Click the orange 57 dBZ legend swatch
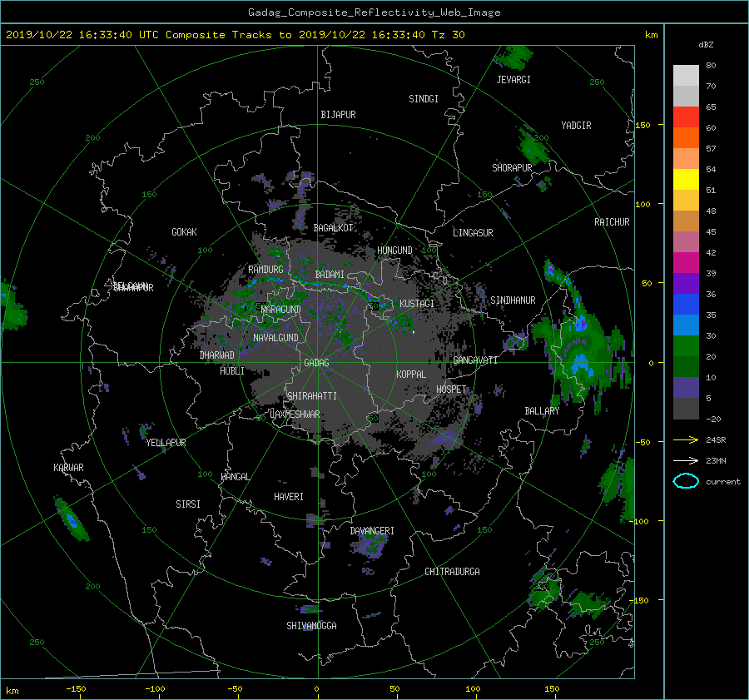This screenshot has height=700, width=749. [686, 137]
